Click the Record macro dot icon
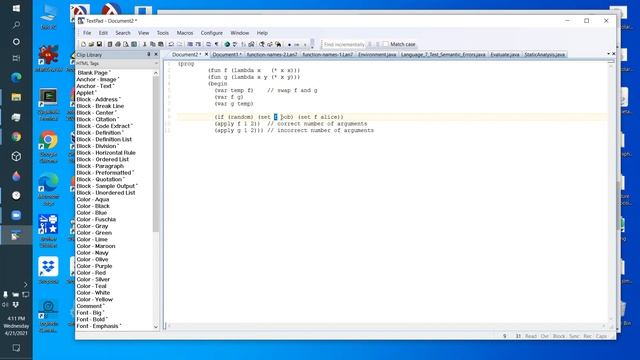The height and width of the screenshot is (360, 640). pyautogui.click(x=289, y=44)
